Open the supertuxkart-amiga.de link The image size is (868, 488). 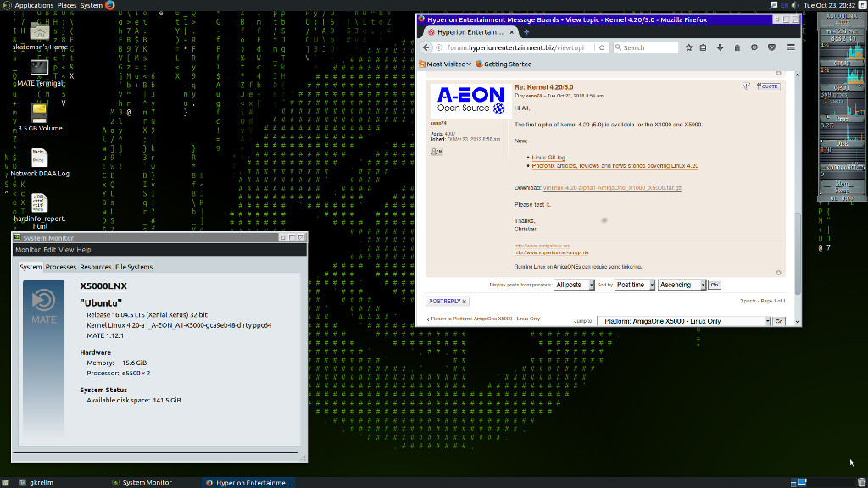pyautogui.click(x=551, y=252)
